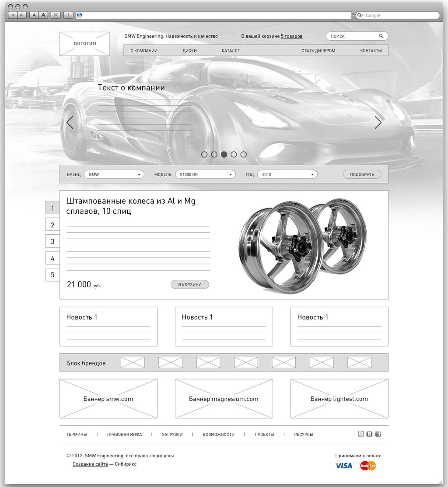Viewport: 448px width, 487px height.
Task: Stop loading with the X toolbar button
Action: pyautogui.click(x=56, y=15)
